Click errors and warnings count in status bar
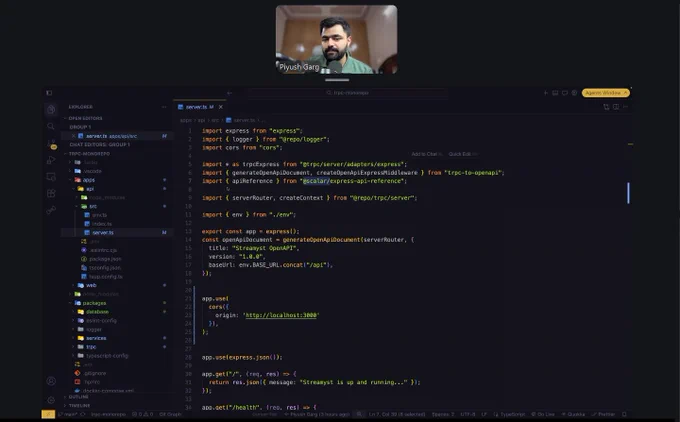Image resolution: width=680 pixels, height=422 pixels. click(143, 414)
